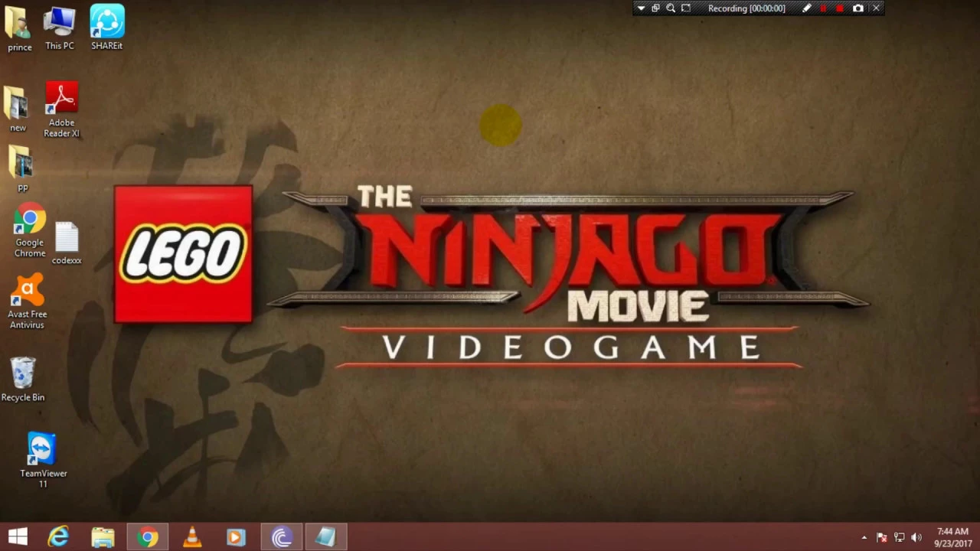Open the This PC desktop icon
980x551 pixels.
point(59,28)
